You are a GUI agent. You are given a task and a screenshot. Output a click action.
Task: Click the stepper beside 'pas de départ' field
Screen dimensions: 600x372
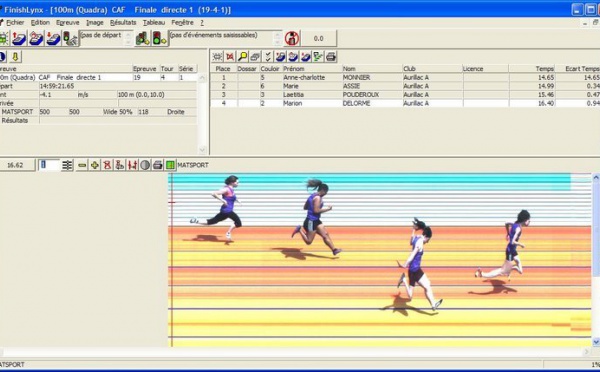tap(129, 38)
